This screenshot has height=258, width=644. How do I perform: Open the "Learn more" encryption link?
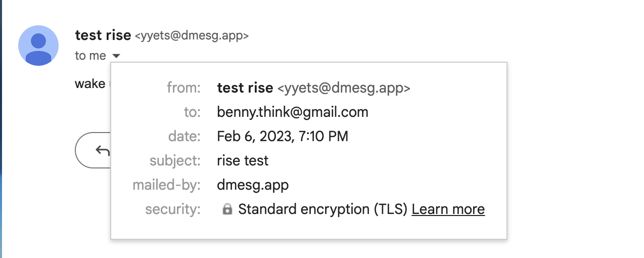[x=448, y=209]
